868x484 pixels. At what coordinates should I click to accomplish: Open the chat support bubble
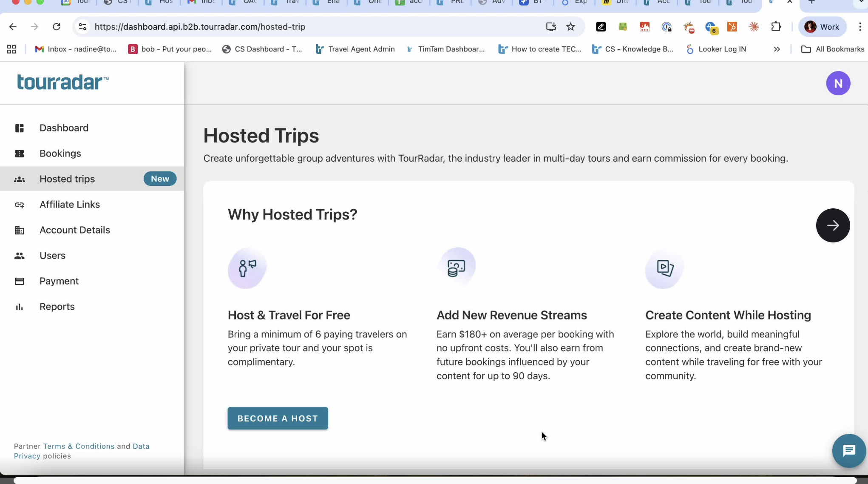coord(849,451)
